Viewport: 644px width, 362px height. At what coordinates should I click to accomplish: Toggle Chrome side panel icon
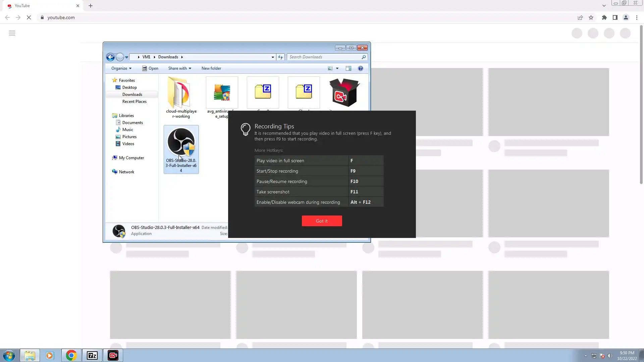point(615,17)
